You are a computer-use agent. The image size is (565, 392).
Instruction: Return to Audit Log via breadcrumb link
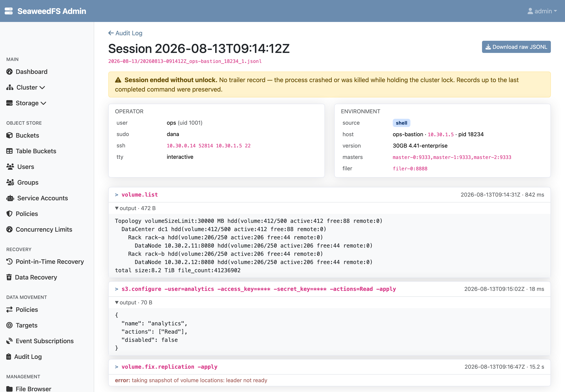click(125, 33)
